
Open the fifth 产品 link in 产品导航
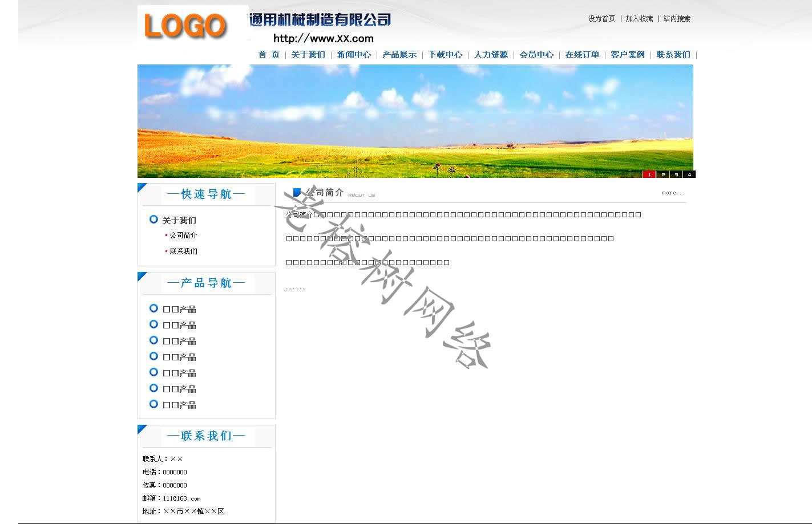[x=179, y=373]
